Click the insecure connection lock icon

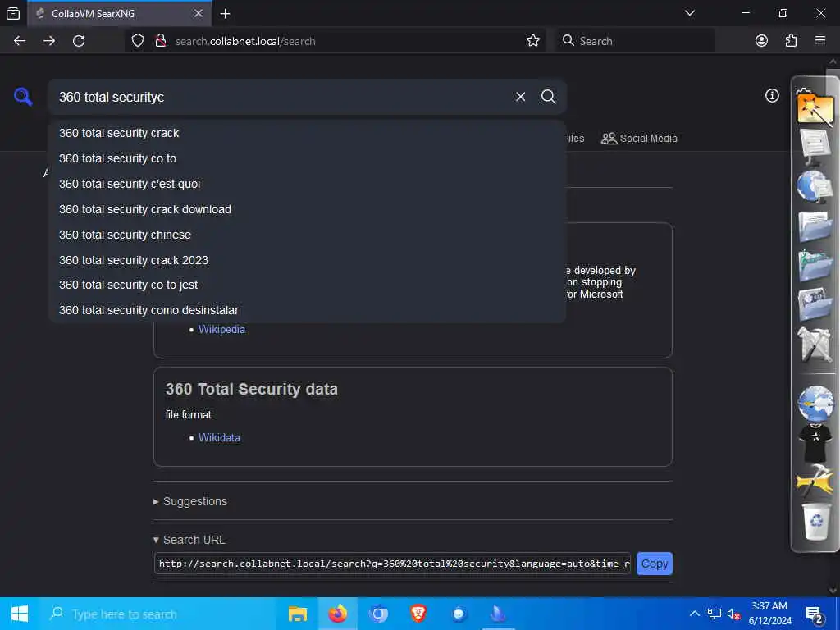[x=160, y=41]
